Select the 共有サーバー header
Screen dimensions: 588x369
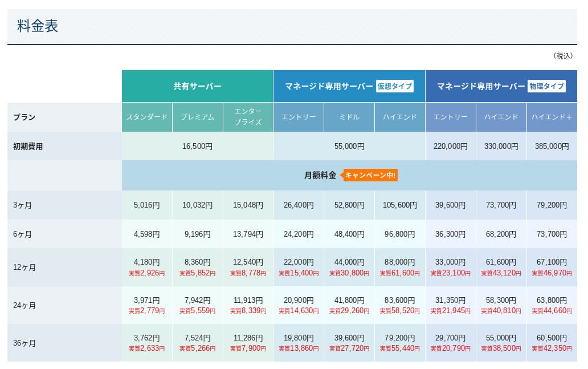coord(197,87)
